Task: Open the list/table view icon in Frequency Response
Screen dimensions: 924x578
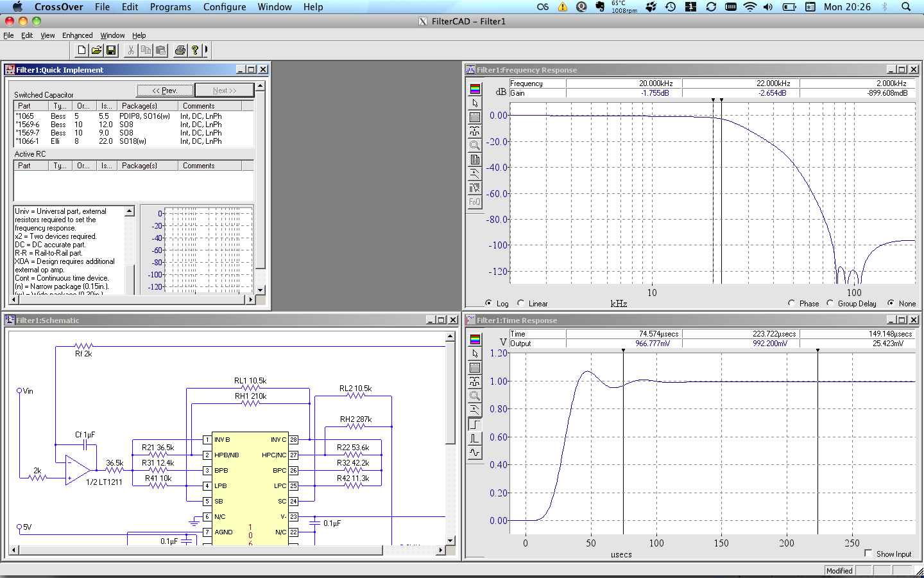Action: click(475, 116)
